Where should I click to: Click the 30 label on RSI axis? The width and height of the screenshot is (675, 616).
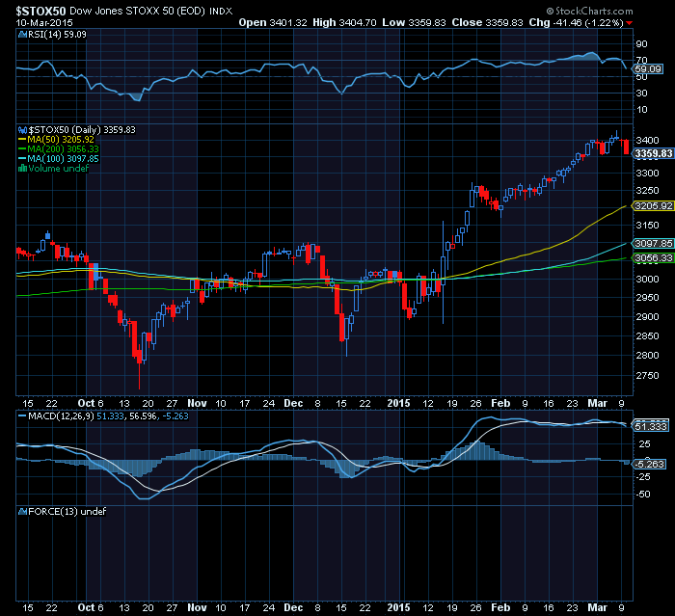tap(642, 93)
